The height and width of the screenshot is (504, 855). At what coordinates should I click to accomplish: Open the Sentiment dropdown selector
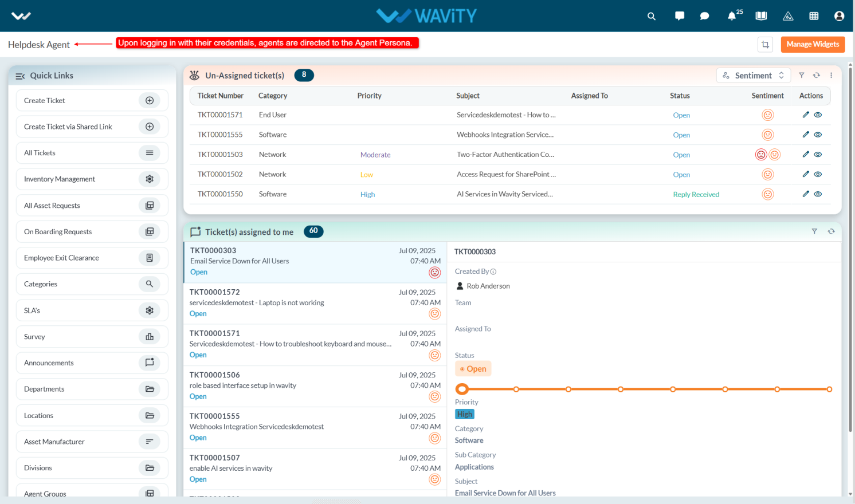pyautogui.click(x=753, y=76)
